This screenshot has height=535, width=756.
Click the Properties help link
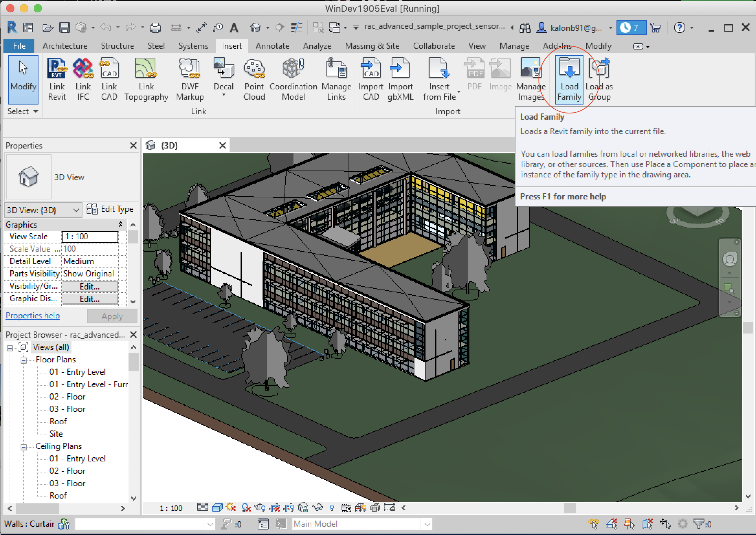click(x=33, y=315)
